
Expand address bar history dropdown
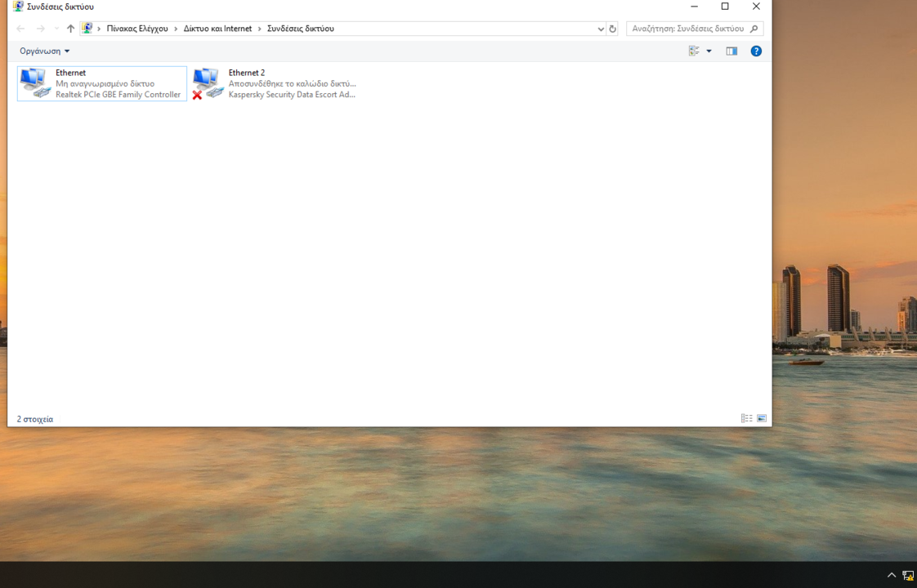[x=601, y=29]
